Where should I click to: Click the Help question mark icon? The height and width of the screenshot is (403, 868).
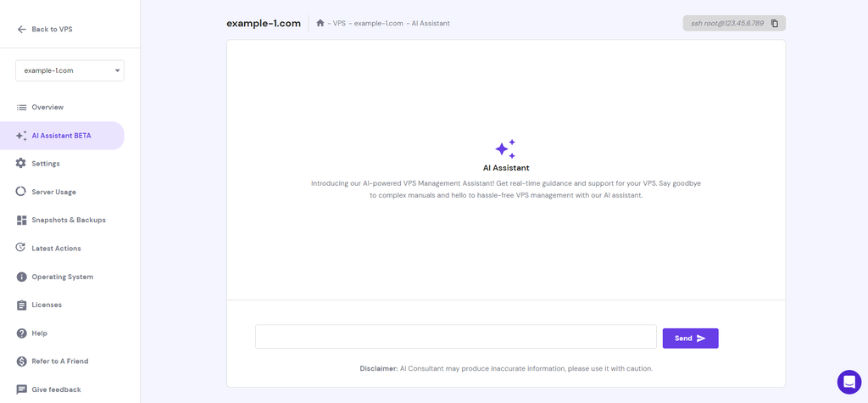(x=21, y=333)
